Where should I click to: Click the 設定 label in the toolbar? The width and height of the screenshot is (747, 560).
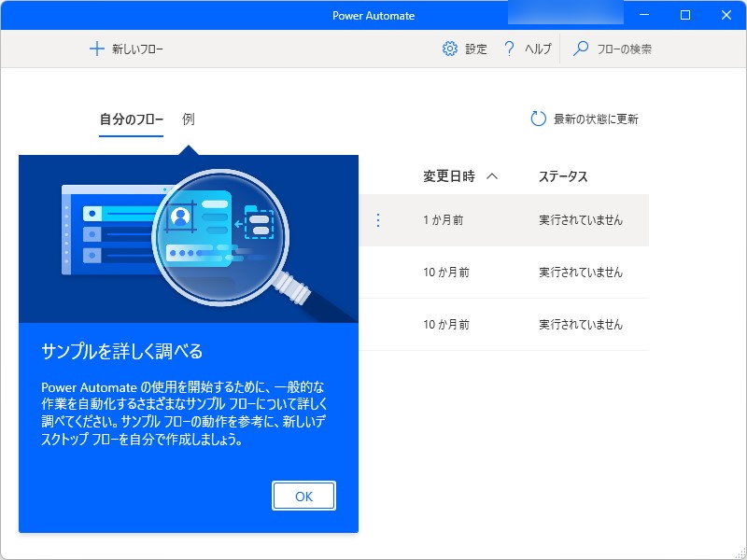(x=474, y=49)
